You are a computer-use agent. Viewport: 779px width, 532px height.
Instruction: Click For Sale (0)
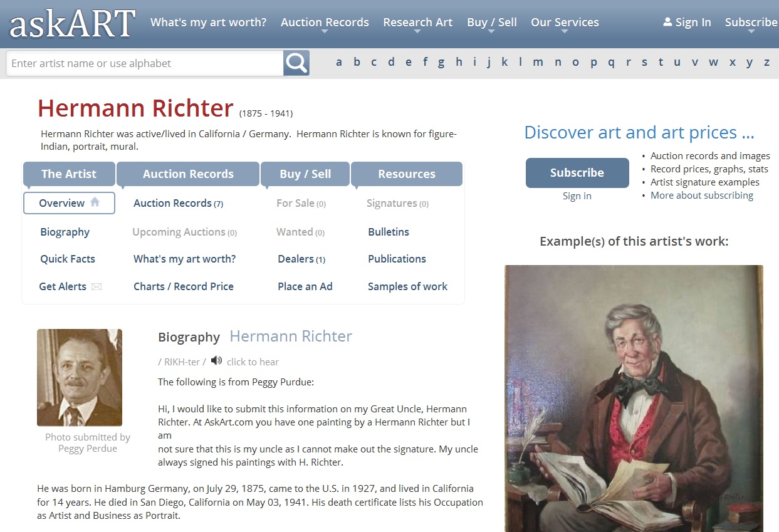(301, 203)
